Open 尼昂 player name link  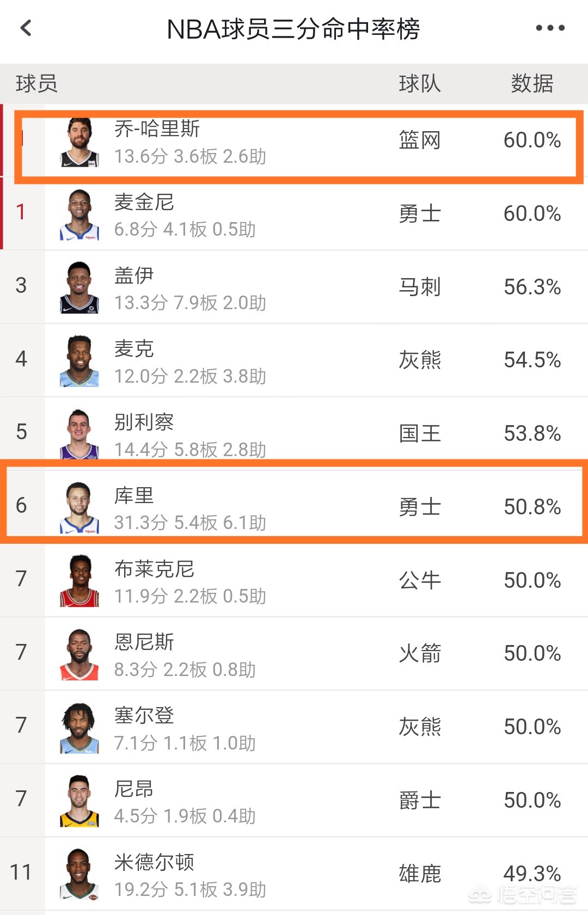point(134,789)
